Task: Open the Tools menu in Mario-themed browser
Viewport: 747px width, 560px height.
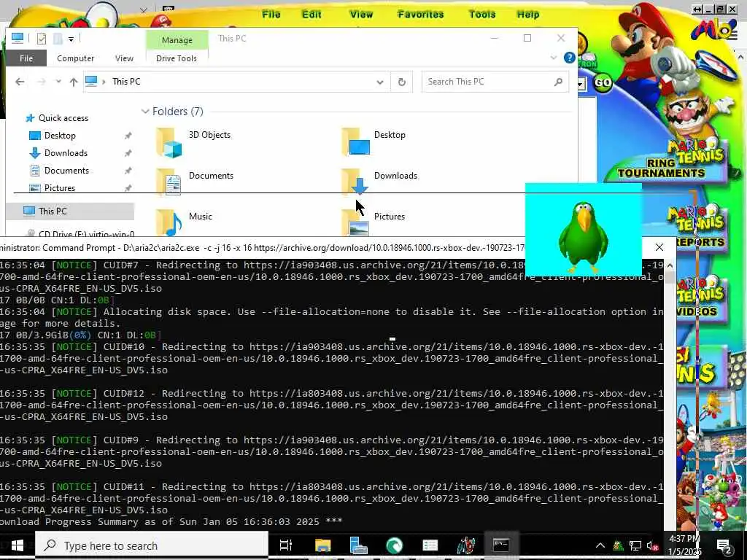Action: pos(482,15)
